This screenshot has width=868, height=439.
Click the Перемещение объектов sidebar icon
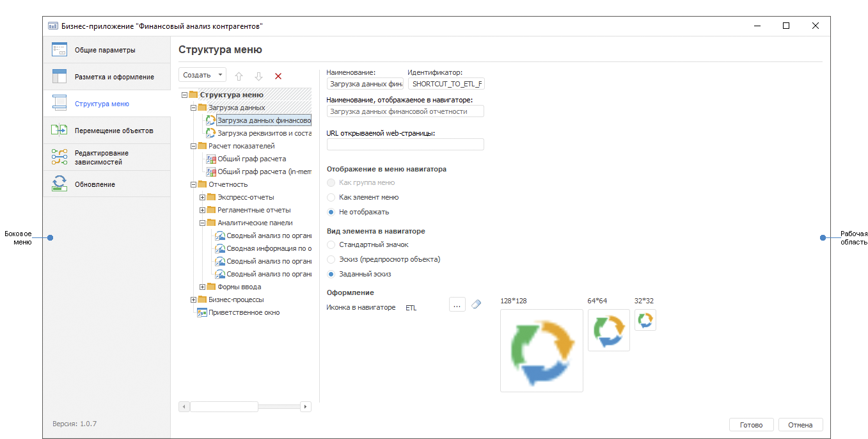(x=59, y=131)
